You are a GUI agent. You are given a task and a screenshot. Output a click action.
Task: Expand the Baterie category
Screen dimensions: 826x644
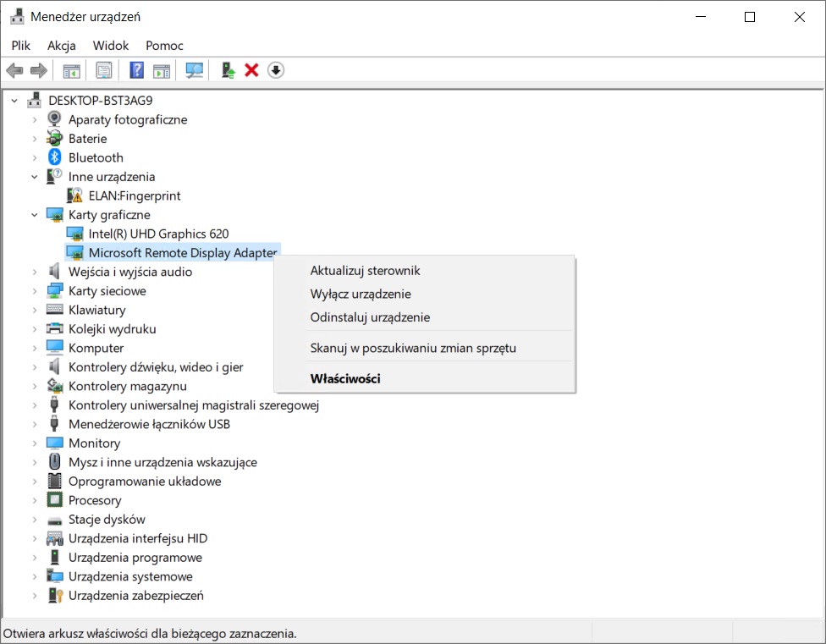tap(35, 139)
